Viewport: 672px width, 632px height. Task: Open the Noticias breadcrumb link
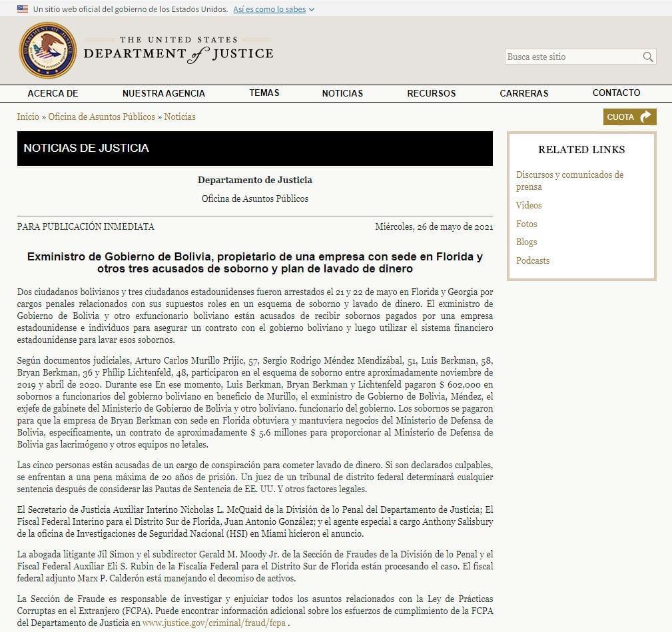tap(180, 117)
